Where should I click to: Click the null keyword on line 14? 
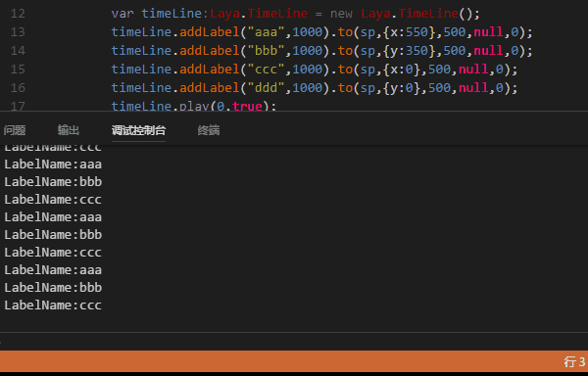(488, 51)
